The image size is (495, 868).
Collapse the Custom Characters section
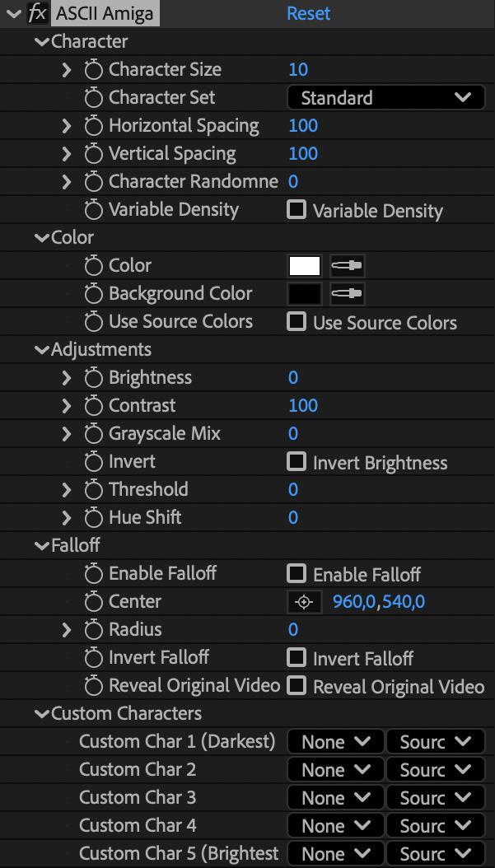click(x=42, y=714)
